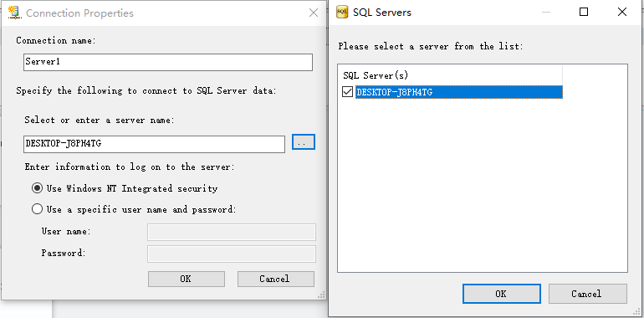Click inside the Connection name field
The height and width of the screenshot is (318, 644).
tap(168, 62)
